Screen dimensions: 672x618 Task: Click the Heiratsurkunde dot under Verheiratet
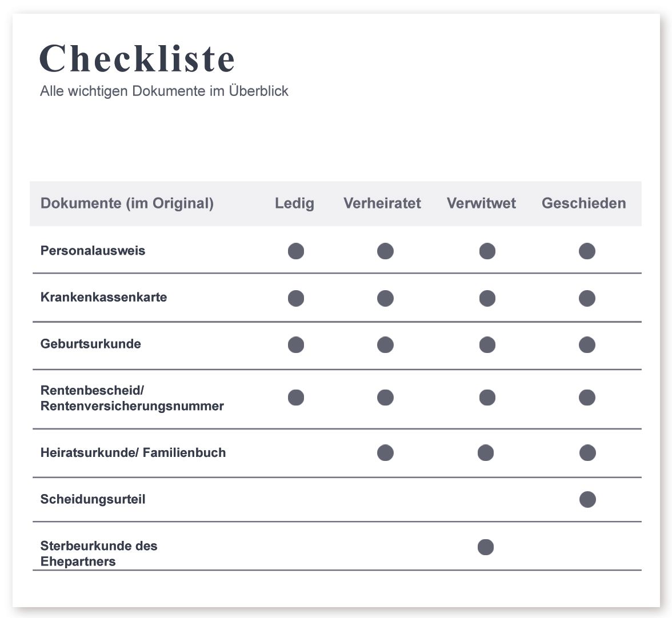[x=385, y=453]
